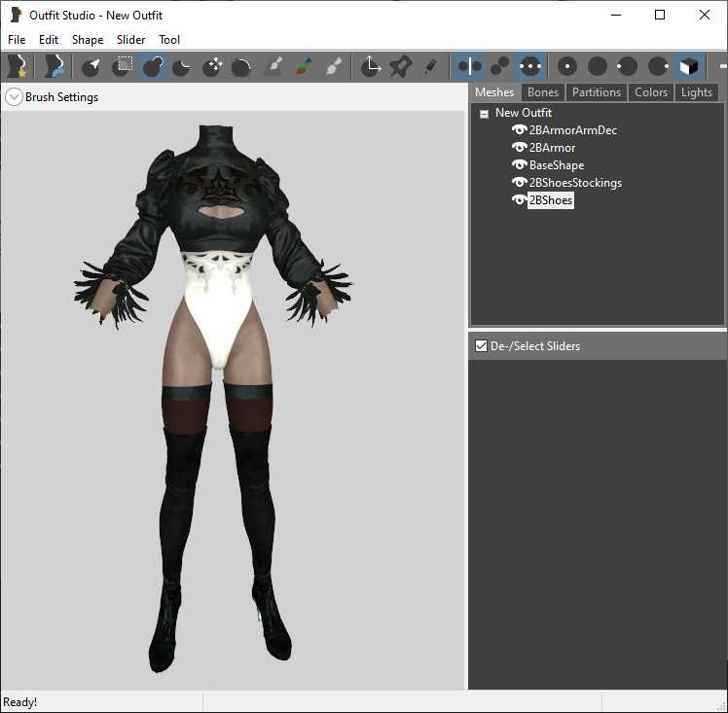Screen dimensions: 728x713
Task: Maximize the Outfit Studio window
Action: point(660,16)
